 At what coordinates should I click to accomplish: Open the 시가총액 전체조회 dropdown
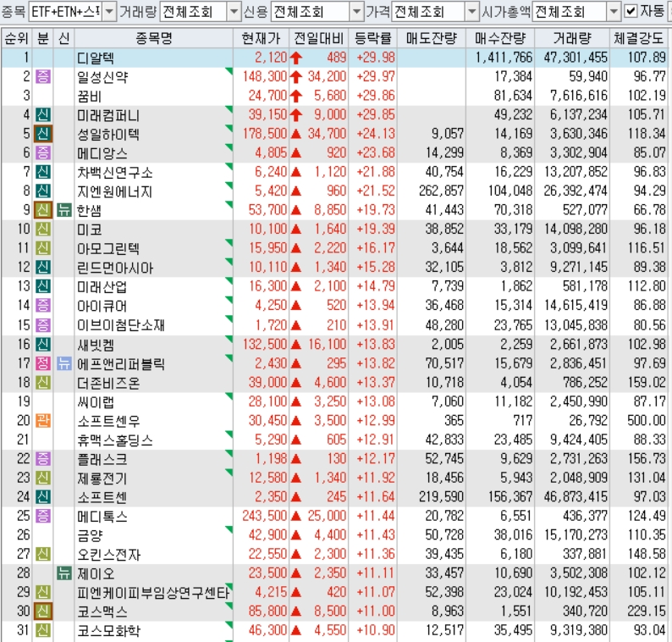pyautogui.click(x=614, y=12)
